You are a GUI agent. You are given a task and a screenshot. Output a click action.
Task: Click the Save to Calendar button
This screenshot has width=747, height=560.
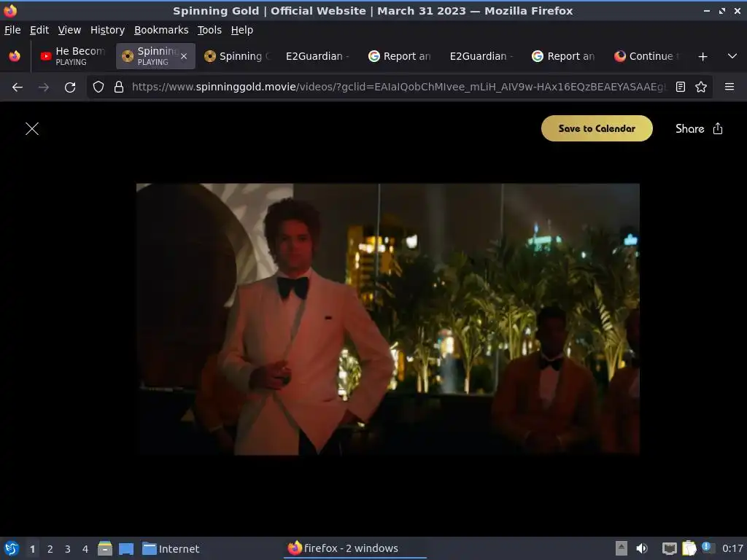(597, 128)
